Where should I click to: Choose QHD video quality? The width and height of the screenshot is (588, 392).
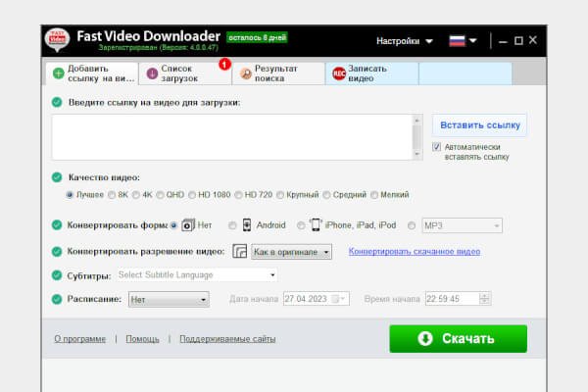coord(160,195)
